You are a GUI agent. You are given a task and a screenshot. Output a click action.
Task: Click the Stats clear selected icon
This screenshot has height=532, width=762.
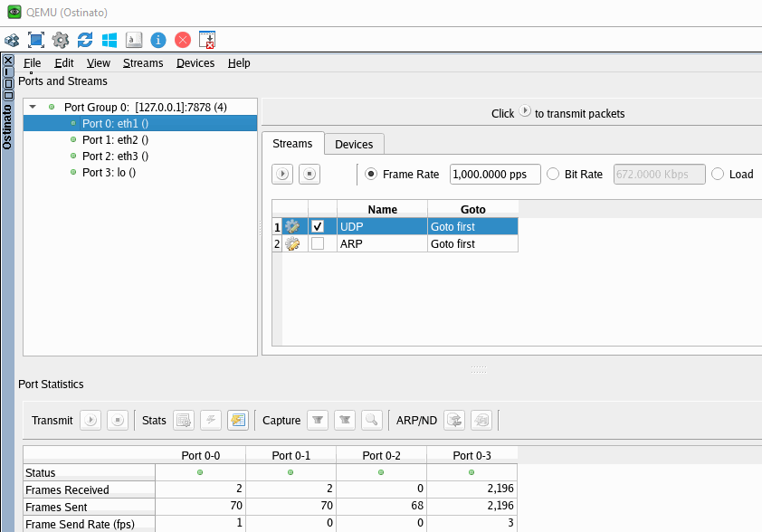pos(184,420)
